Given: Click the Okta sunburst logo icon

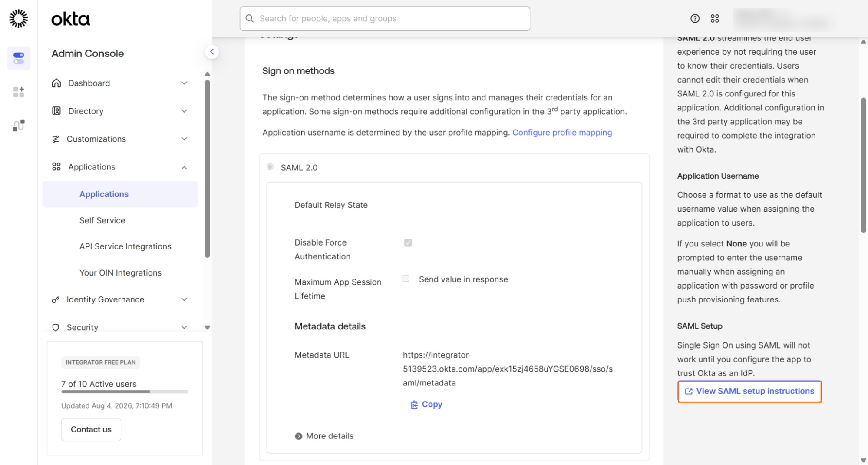Looking at the screenshot, I should 18,19.
